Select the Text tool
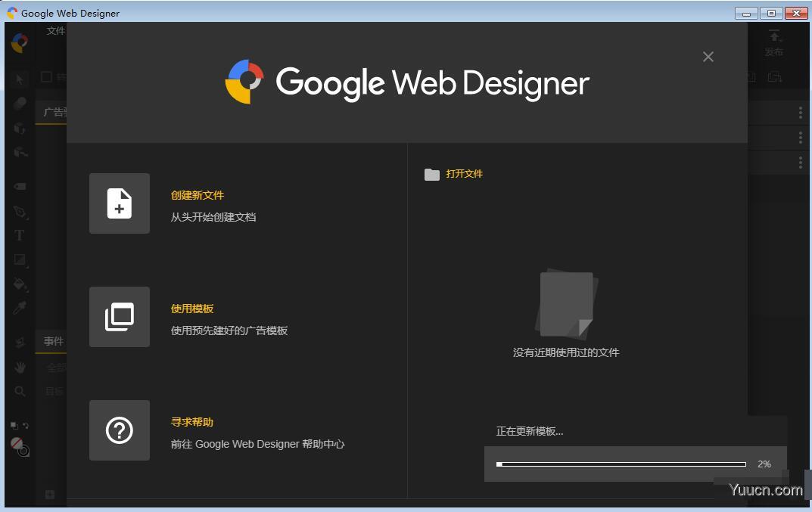Viewport: 812px width, 512px height. coord(20,235)
